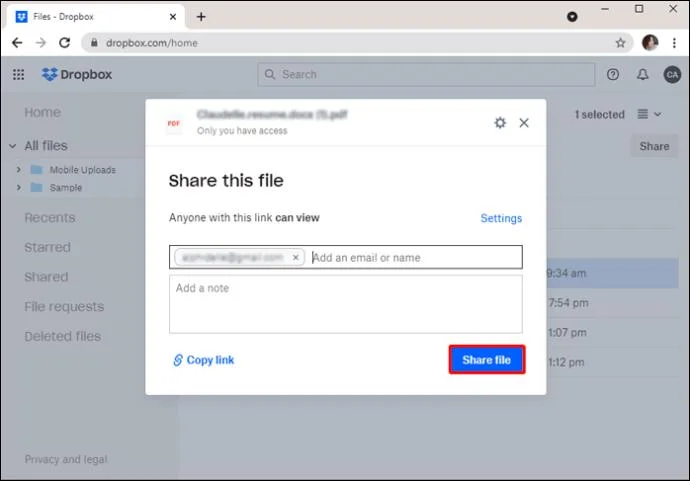Click the search magnifier icon
The height and width of the screenshot is (481, 690).
pyautogui.click(x=270, y=74)
